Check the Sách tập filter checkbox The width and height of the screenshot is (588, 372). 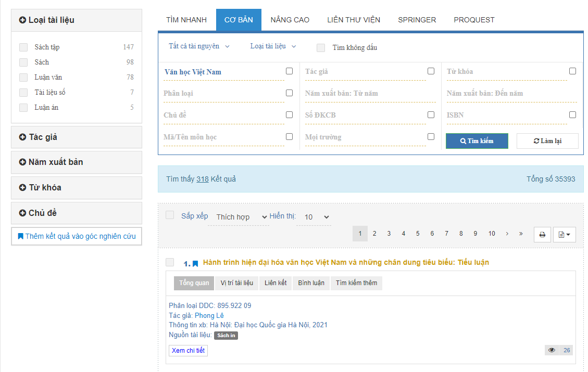click(x=23, y=47)
